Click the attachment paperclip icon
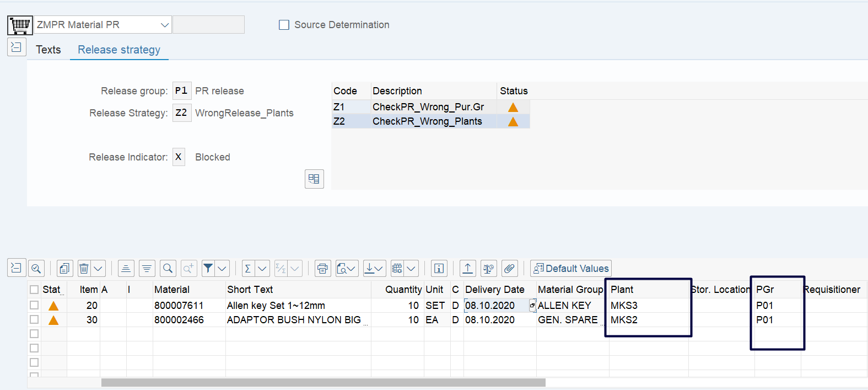 click(510, 269)
